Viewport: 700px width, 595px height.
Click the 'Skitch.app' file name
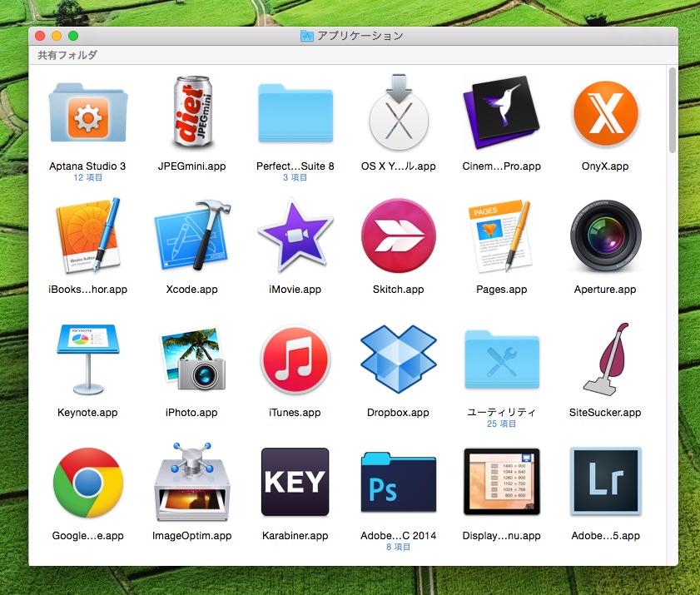pyautogui.click(x=399, y=290)
